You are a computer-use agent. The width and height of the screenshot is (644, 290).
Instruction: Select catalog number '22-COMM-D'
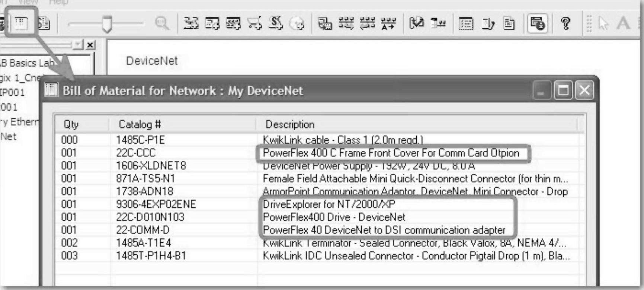click(x=142, y=230)
